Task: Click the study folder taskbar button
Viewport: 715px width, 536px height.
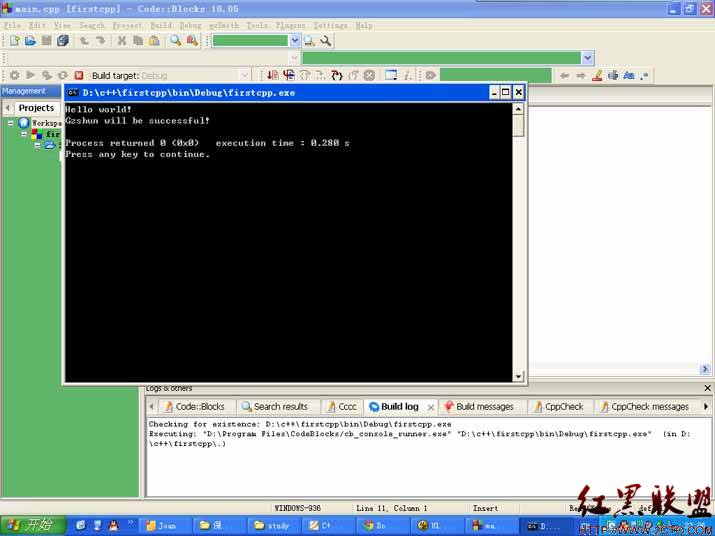Action: [273, 526]
